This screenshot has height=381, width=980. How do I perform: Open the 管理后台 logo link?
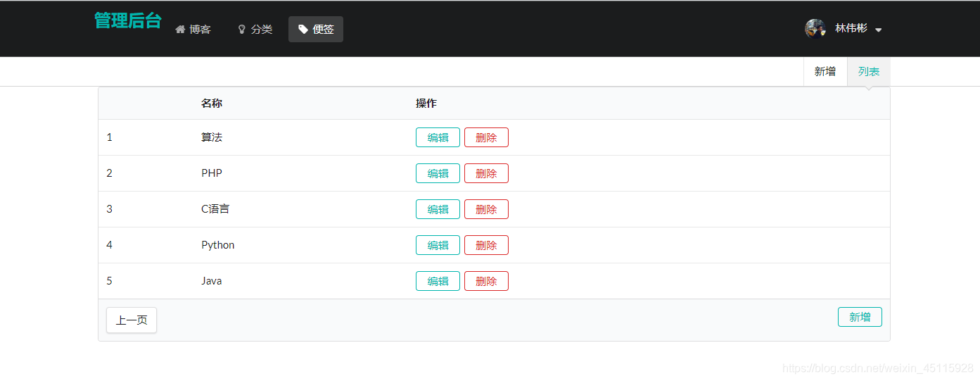click(128, 21)
